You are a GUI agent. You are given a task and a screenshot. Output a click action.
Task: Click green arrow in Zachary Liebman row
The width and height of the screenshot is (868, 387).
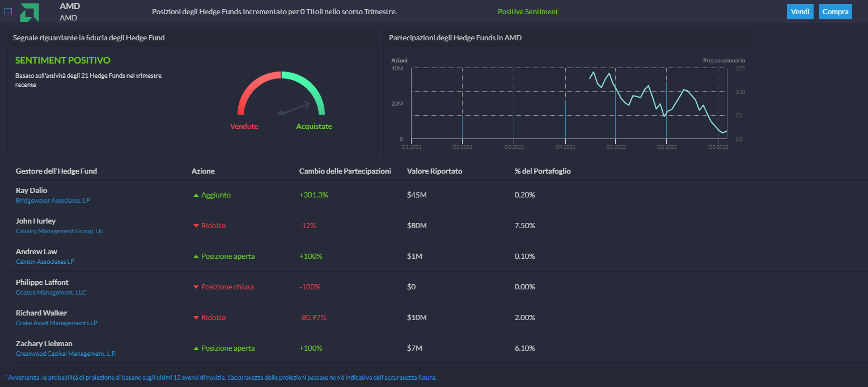[196, 348]
